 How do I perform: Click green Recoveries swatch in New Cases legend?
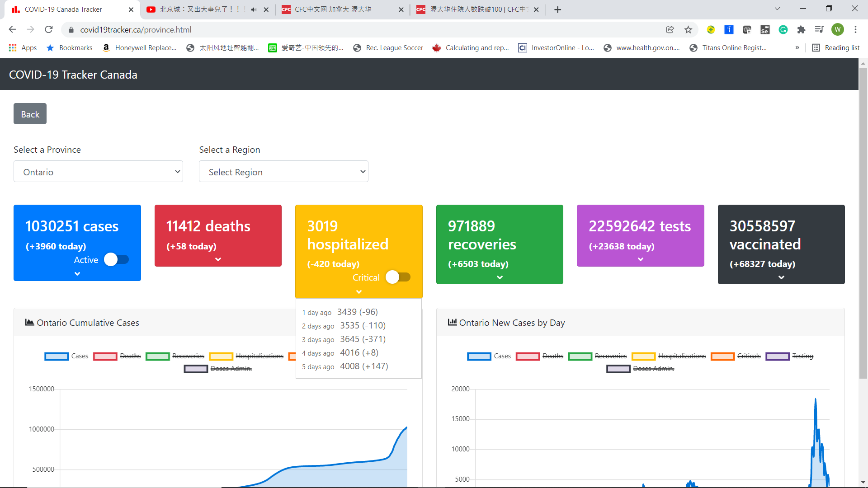[580, 357]
